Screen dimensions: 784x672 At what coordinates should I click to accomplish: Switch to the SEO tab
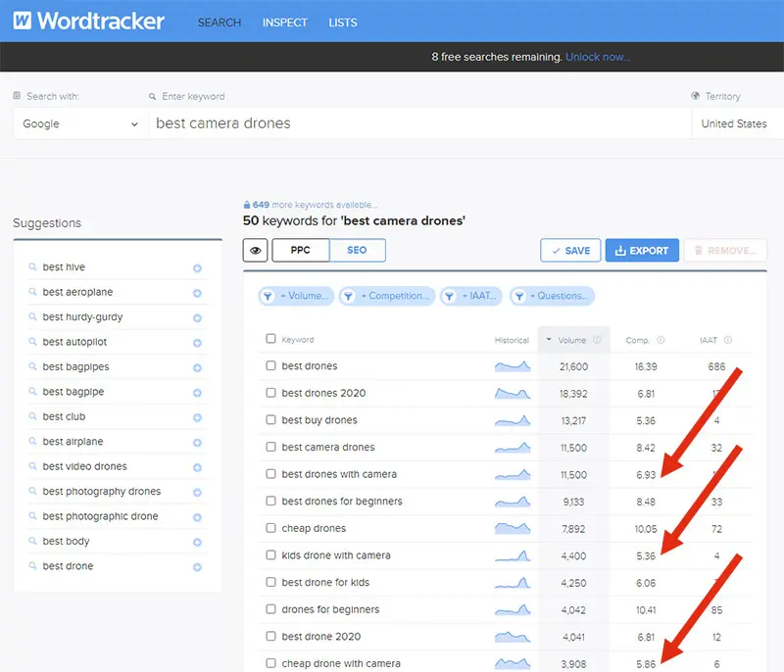pos(357,250)
